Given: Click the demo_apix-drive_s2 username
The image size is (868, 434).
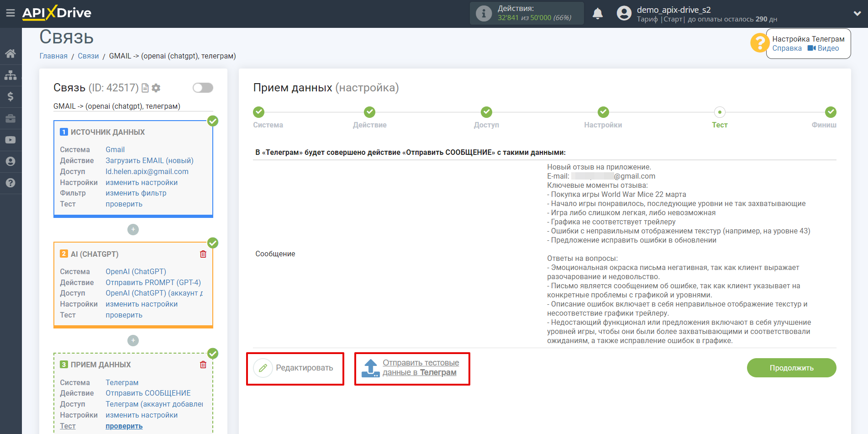Looking at the screenshot, I should 673,10.
